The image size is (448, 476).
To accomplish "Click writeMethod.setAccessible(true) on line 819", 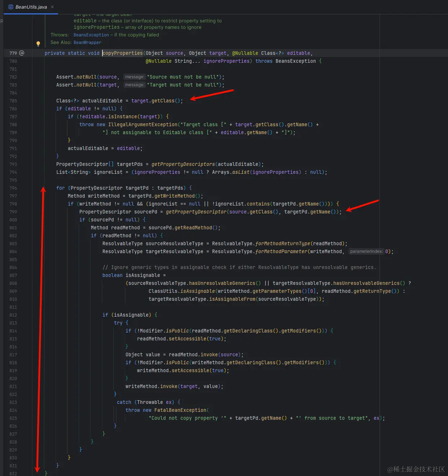I will (182, 370).
